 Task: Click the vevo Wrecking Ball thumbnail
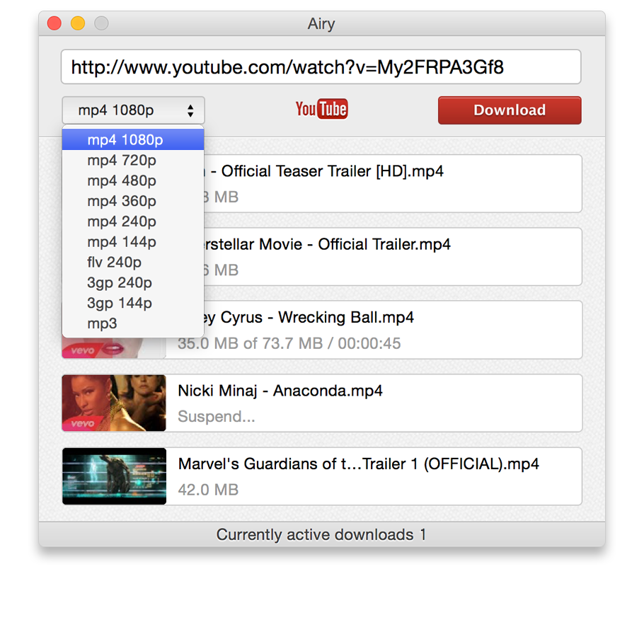(x=114, y=348)
